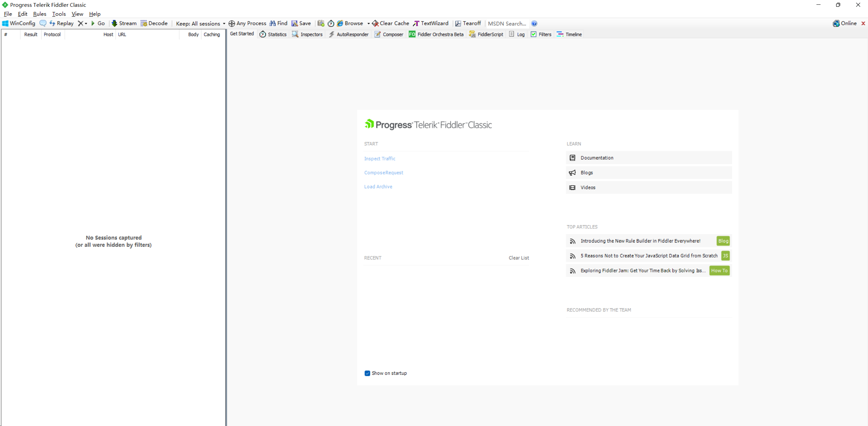Uncheck Show on startup checkbox
Screen dimensions: 868x426
[367, 373]
